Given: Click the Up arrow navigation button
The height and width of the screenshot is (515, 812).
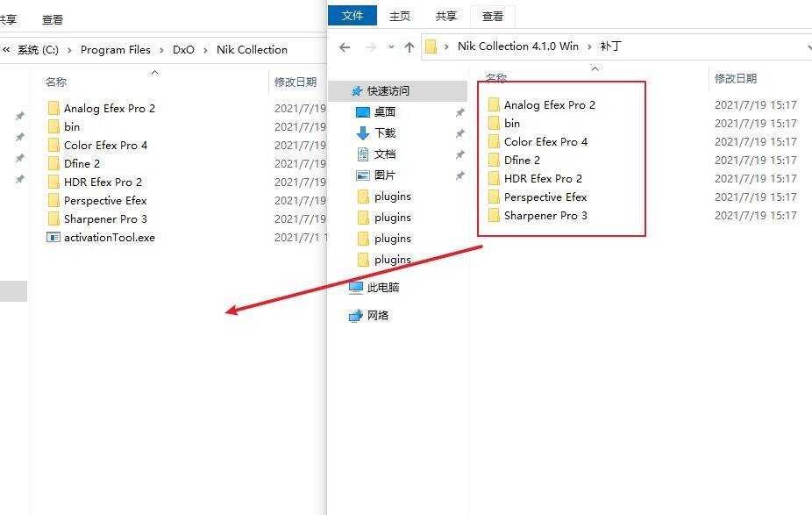Looking at the screenshot, I should 409,47.
